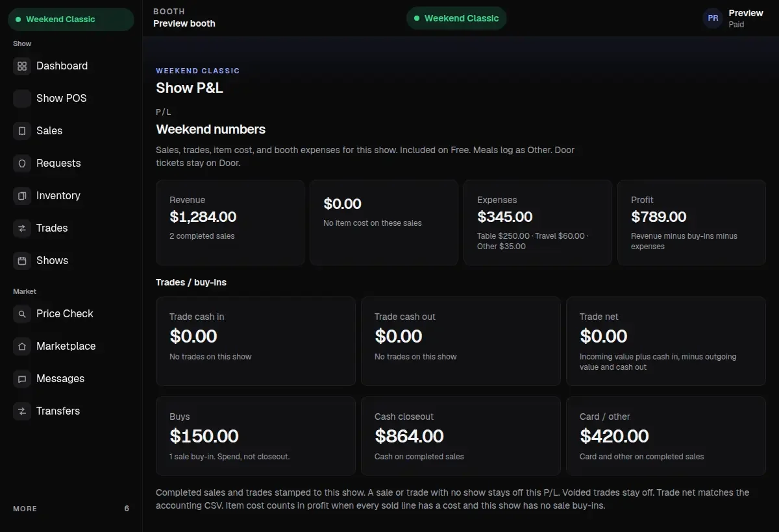Click the Inventory cards icon

pos(22,196)
